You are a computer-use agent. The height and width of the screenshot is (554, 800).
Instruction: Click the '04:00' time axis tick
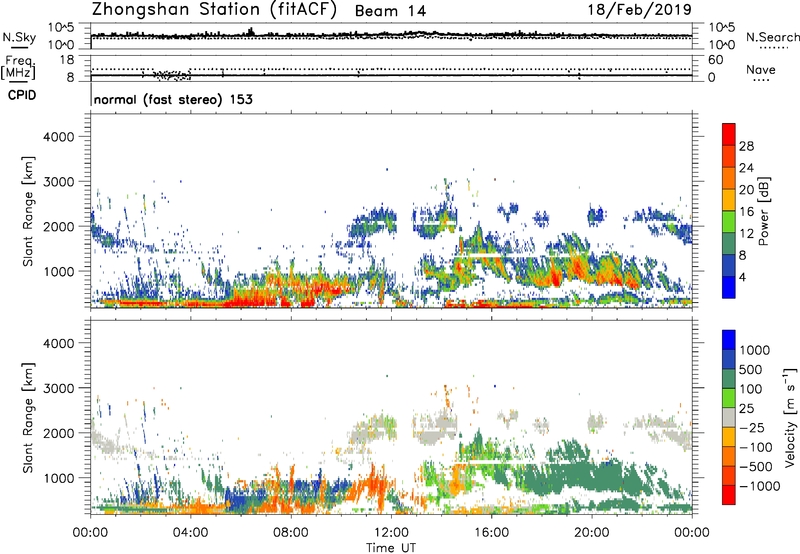[190, 533]
